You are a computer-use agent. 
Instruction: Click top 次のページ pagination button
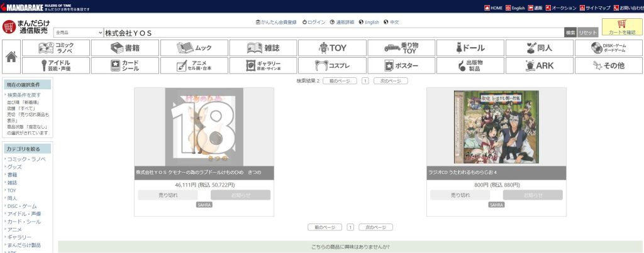tap(391, 81)
